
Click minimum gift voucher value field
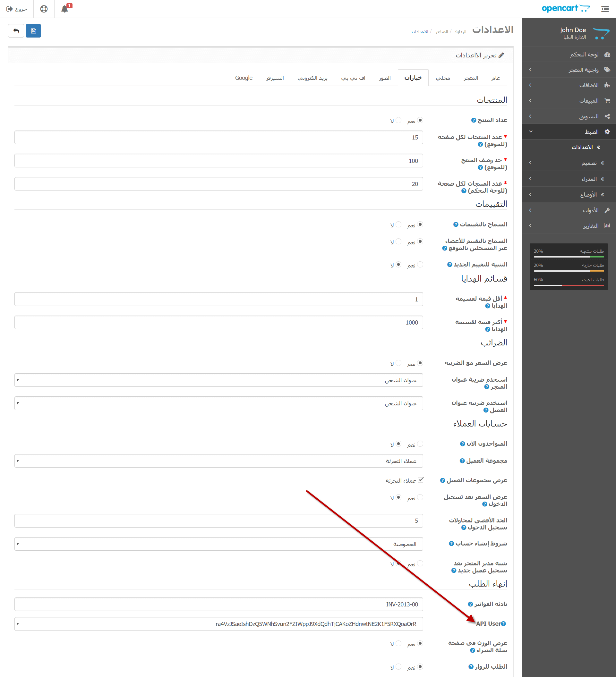click(219, 299)
